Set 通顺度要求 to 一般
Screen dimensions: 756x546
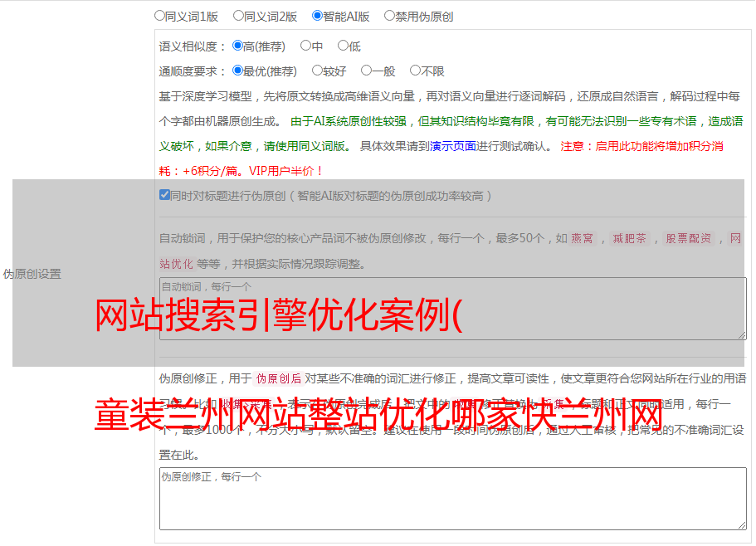[367, 71]
